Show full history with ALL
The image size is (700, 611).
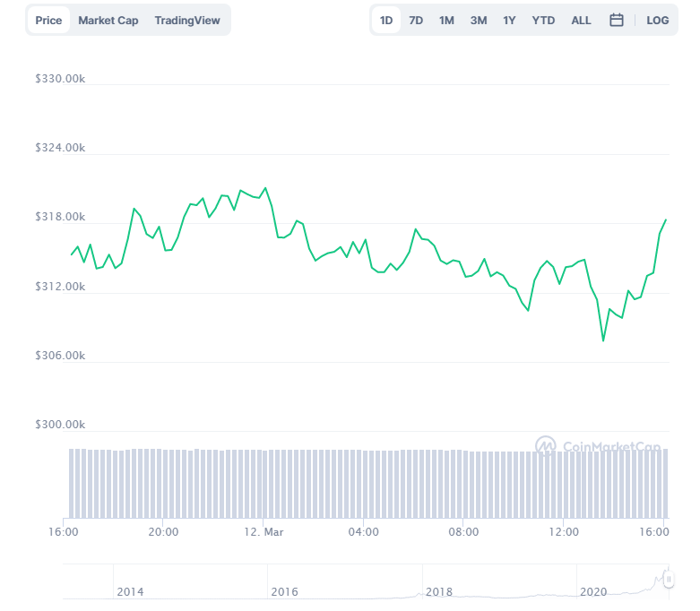pos(581,20)
